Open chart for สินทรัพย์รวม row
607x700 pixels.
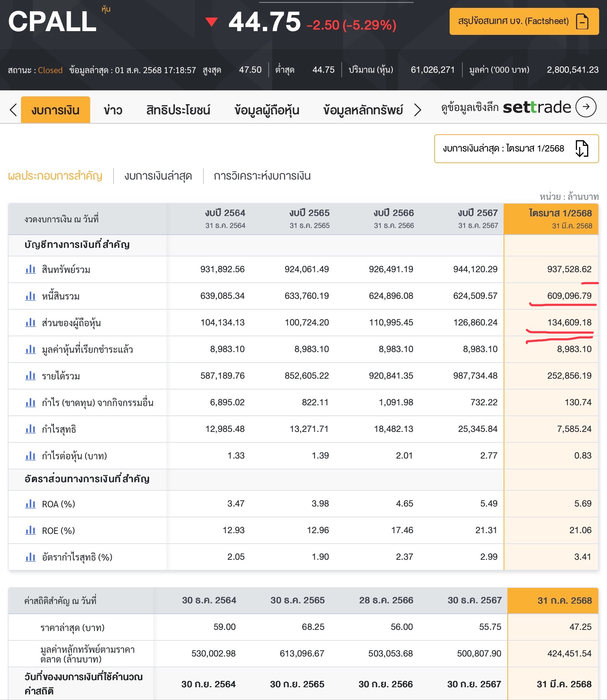(30, 269)
